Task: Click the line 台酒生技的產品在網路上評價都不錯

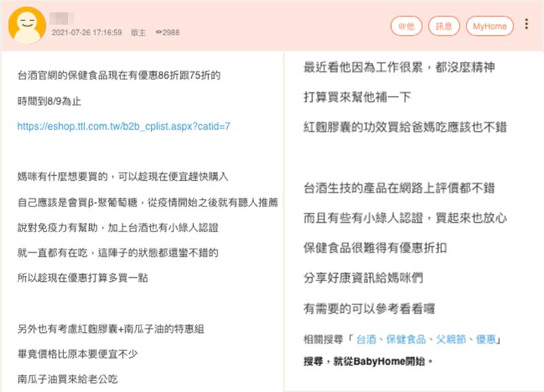Action: (399, 188)
